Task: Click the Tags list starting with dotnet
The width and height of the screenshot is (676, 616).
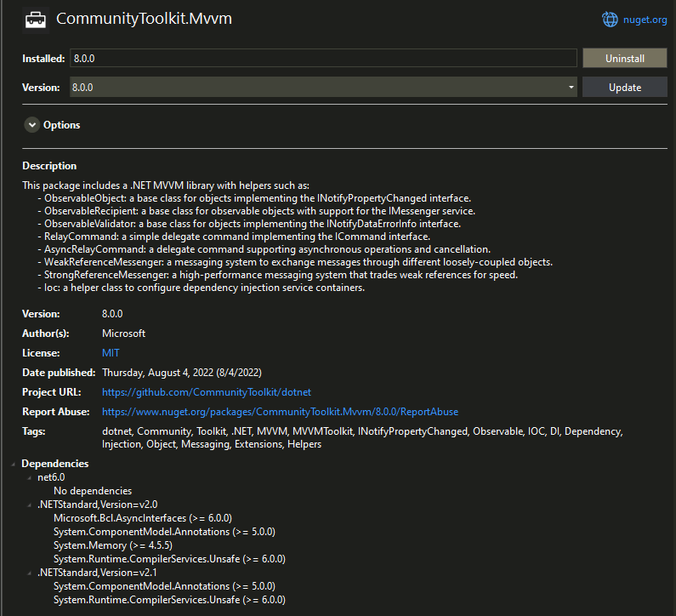Action: pyautogui.click(x=362, y=438)
